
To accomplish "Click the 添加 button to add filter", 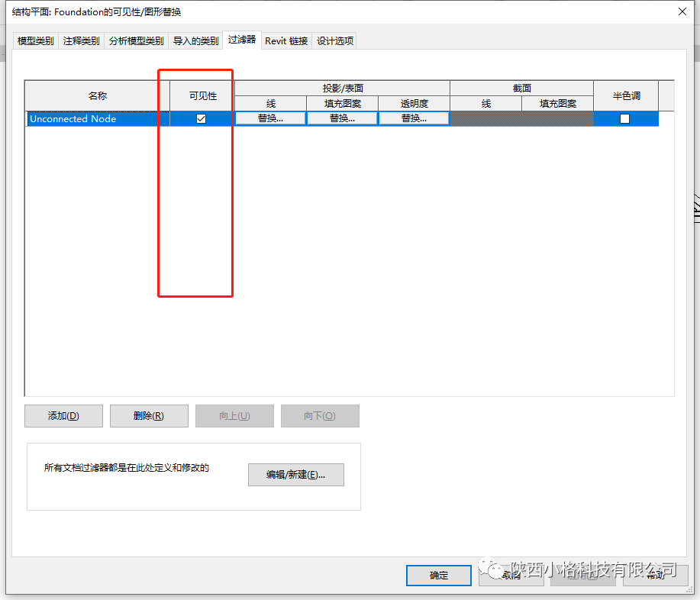I will (63, 416).
